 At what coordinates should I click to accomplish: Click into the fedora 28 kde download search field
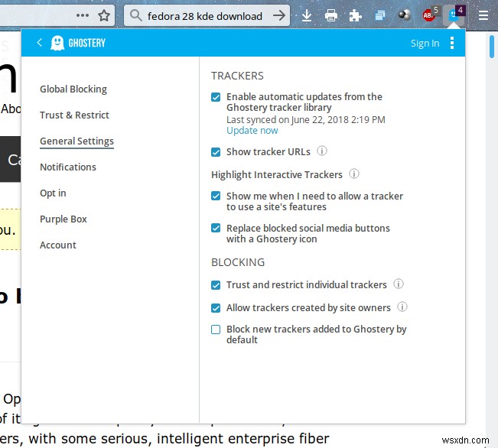(x=205, y=15)
